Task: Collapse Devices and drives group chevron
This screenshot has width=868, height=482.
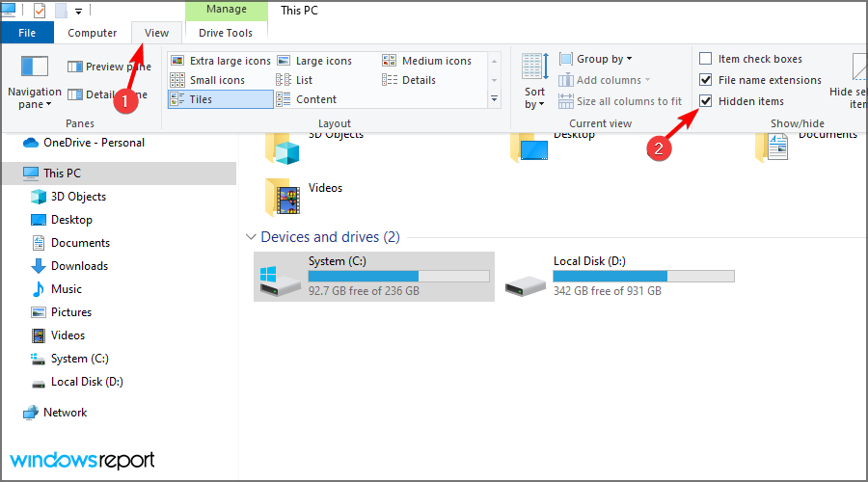Action: 251,237
